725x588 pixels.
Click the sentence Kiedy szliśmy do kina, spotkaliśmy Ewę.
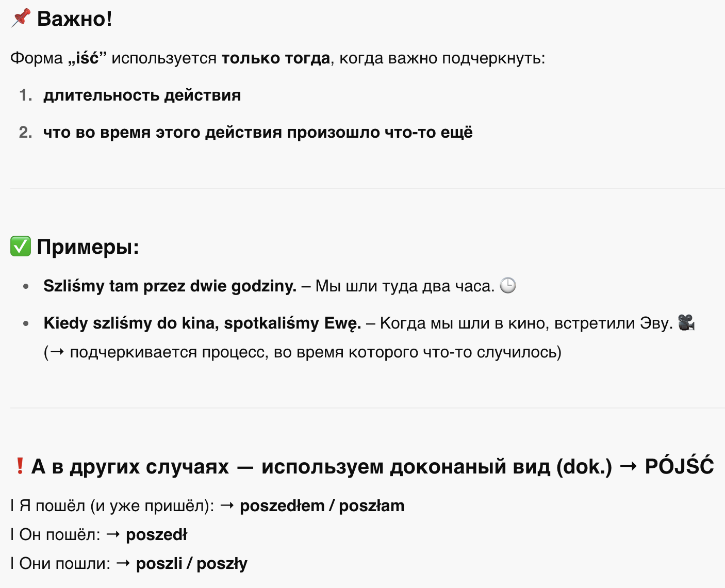(x=202, y=323)
